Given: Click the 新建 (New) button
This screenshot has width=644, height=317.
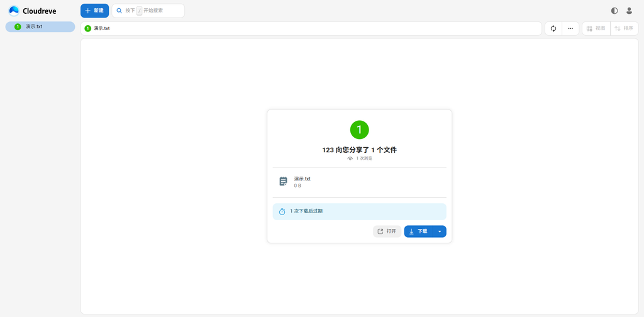Looking at the screenshot, I should coord(94,11).
